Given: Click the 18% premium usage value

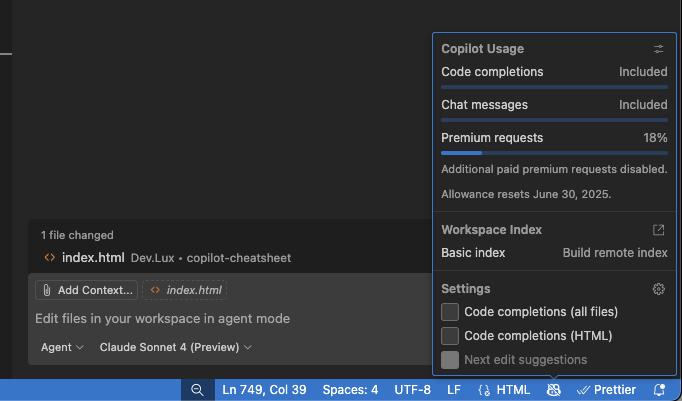Looking at the screenshot, I should [x=655, y=138].
